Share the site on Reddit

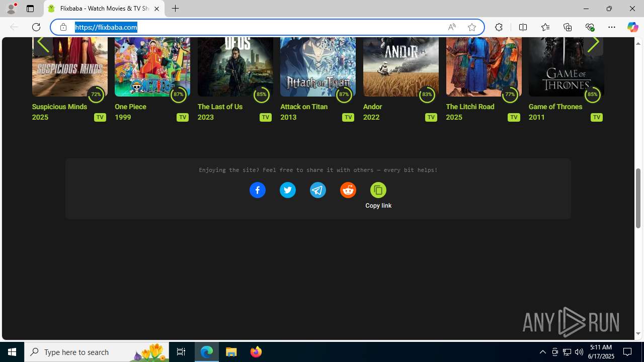[348, 190]
